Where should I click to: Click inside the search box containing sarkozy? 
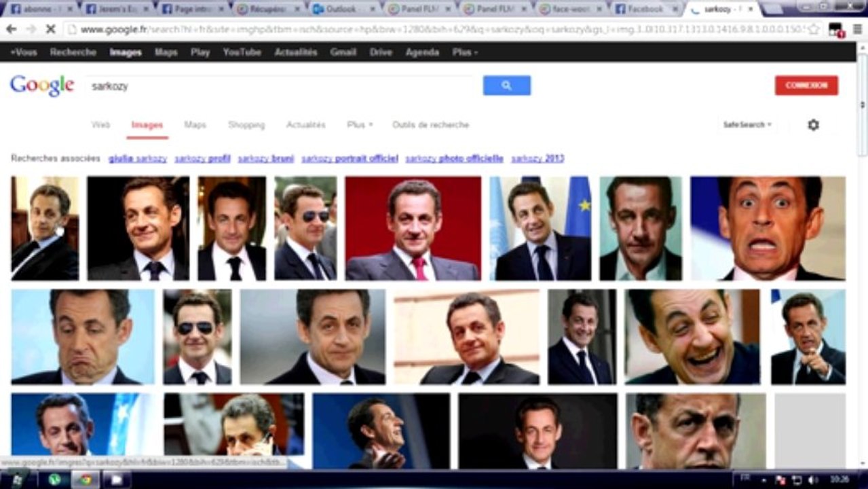282,86
